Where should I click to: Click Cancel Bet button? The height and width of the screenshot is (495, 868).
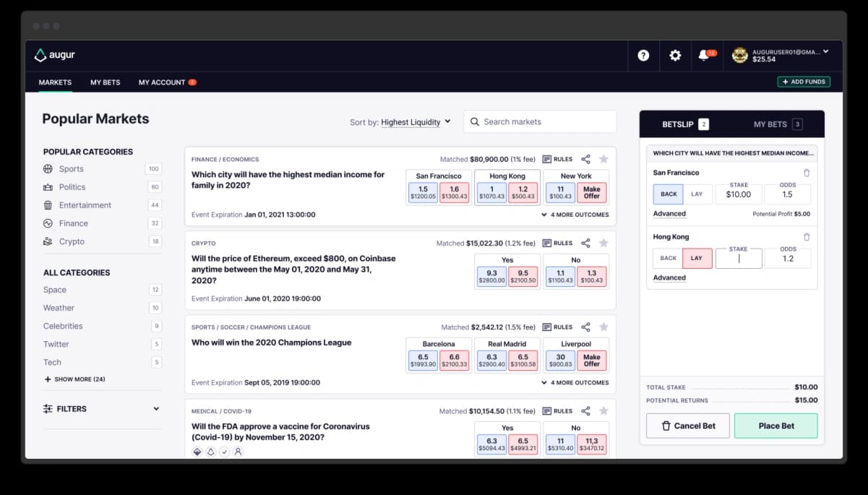[688, 426]
